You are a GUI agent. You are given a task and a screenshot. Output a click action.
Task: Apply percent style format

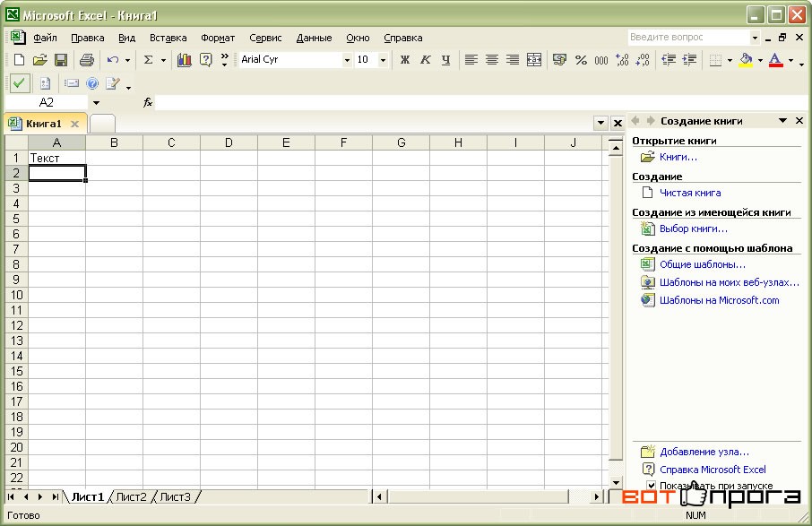581,59
